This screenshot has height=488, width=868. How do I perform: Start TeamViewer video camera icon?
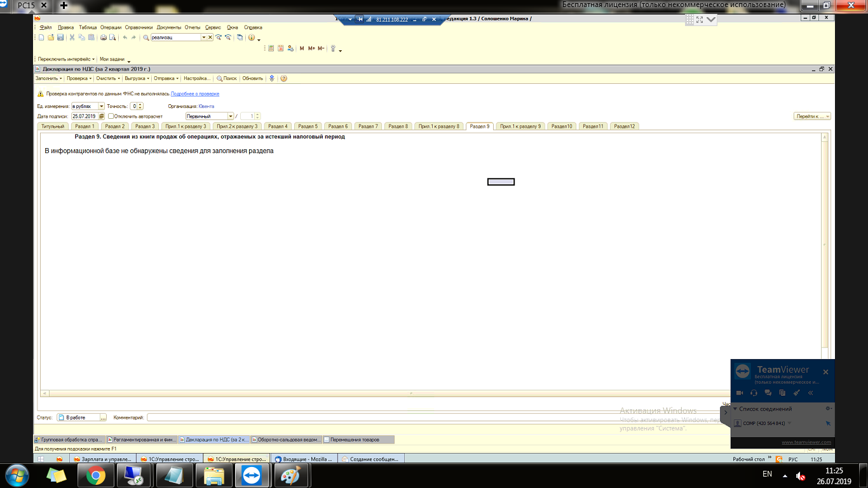[x=740, y=393]
